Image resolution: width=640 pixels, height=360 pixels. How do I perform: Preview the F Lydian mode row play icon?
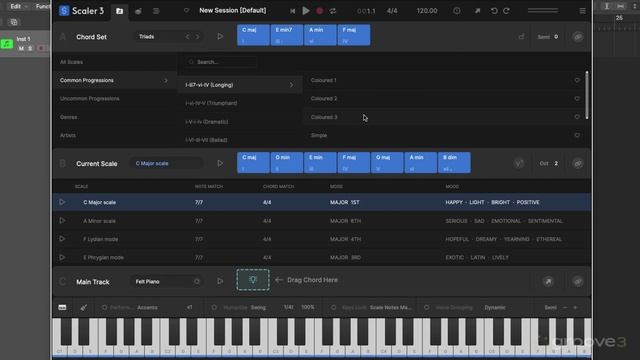click(x=62, y=239)
